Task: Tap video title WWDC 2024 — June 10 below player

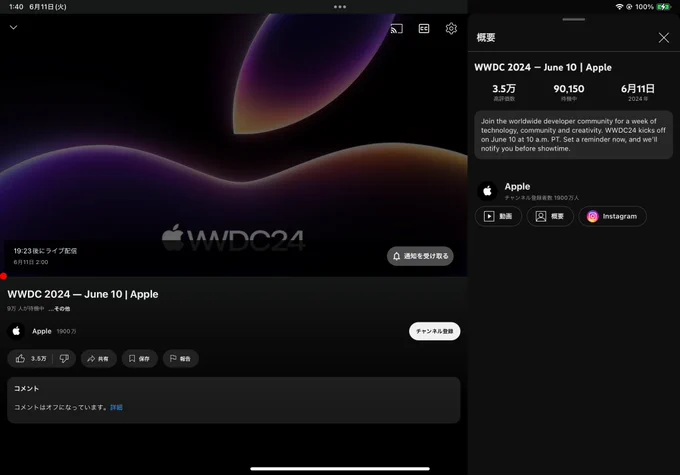Action: click(83, 295)
